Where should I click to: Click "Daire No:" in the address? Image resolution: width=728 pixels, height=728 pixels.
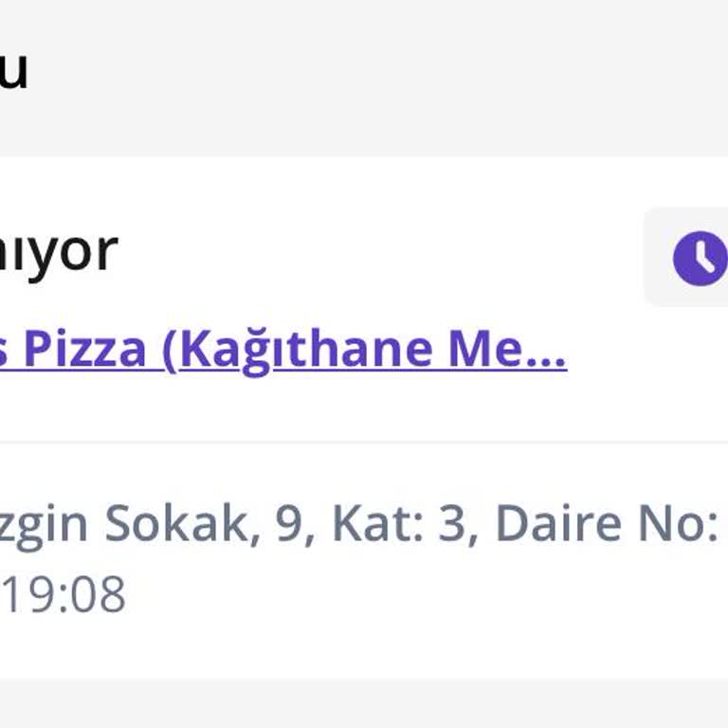(x=607, y=522)
